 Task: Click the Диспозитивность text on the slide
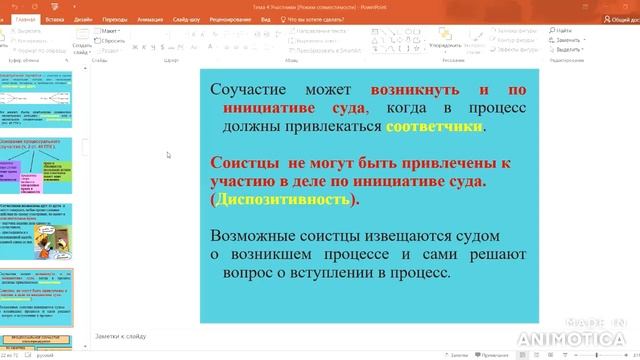(x=282, y=200)
